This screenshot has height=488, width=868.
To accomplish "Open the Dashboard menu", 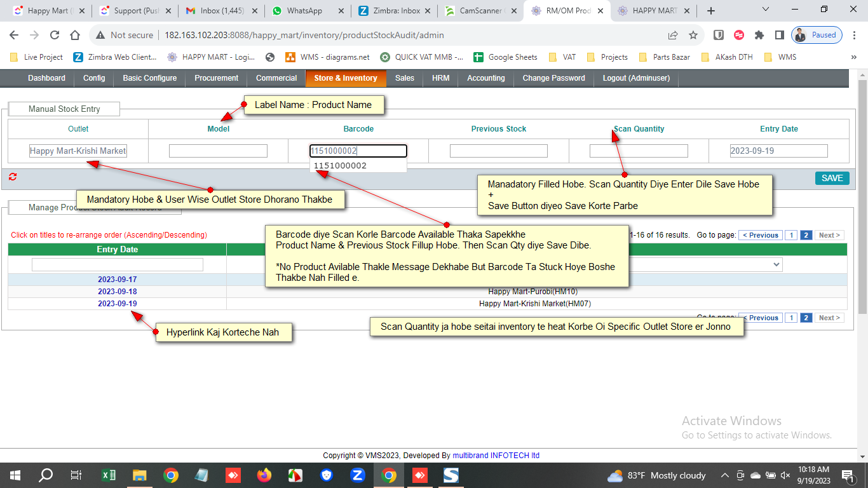I will [x=46, y=78].
